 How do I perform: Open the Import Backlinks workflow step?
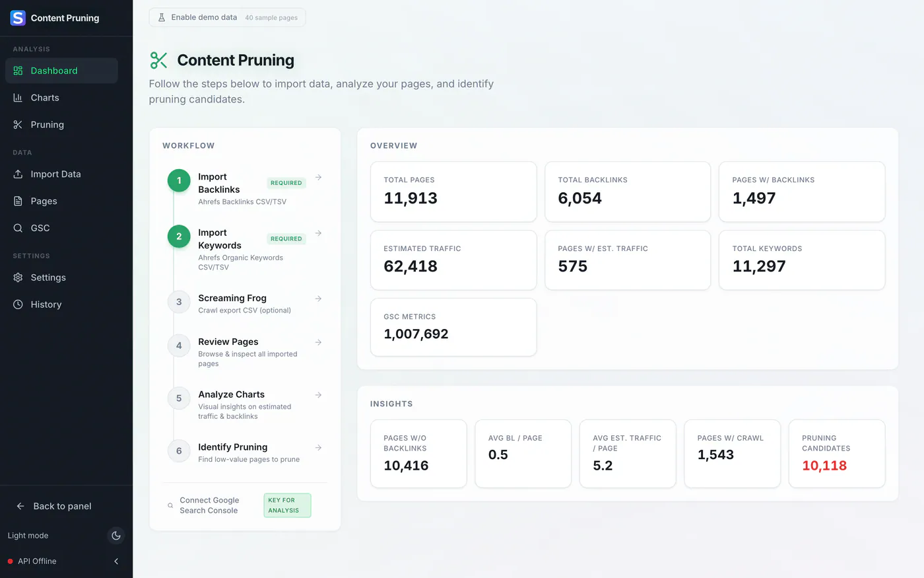[245, 189]
